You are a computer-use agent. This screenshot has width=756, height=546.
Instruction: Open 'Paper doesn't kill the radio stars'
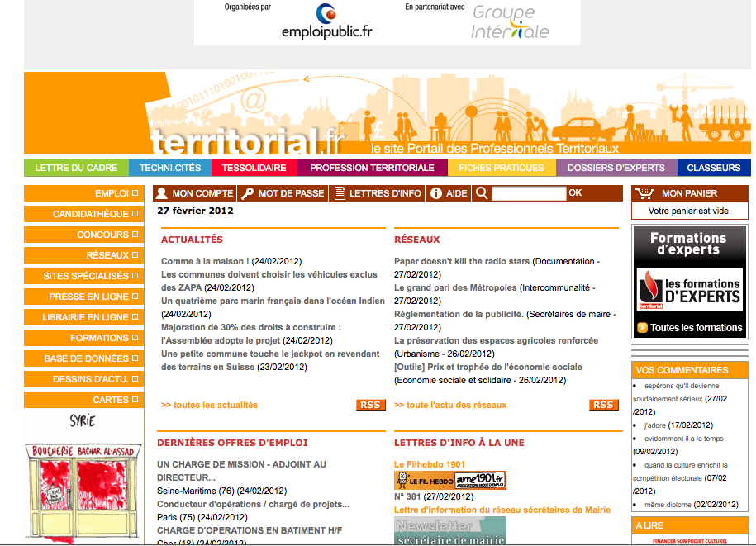pos(462,261)
